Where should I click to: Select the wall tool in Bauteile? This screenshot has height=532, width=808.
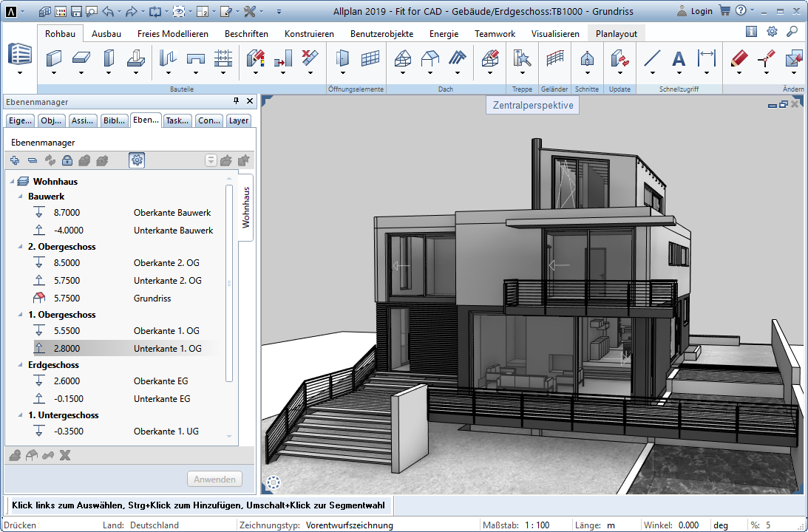point(54,58)
